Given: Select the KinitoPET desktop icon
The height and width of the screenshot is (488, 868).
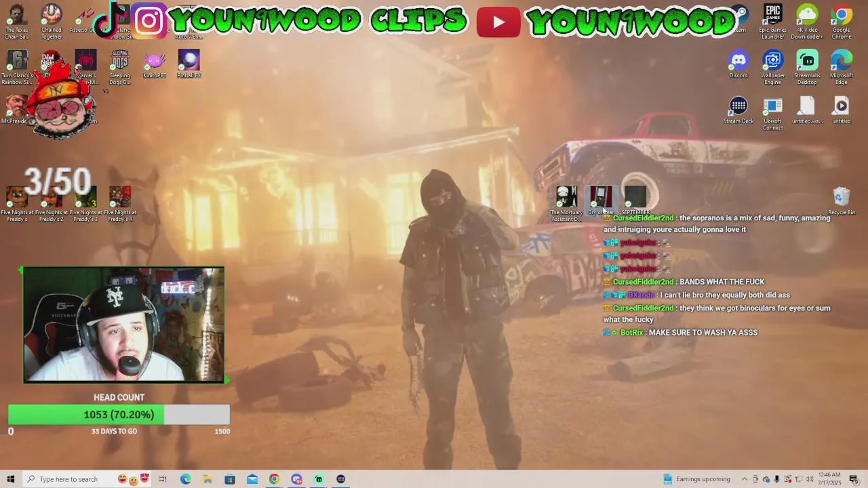Looking at the screenshot, I should tap(155, 64).
